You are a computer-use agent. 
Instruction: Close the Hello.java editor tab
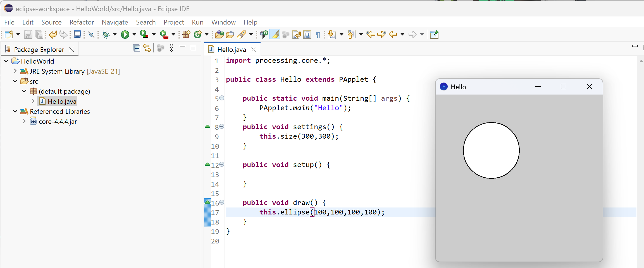[x=254, y=49]
